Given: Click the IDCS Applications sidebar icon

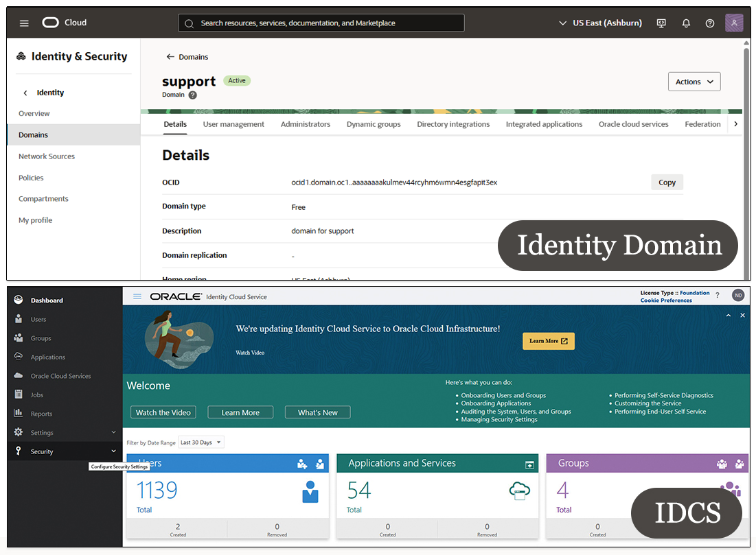Looking at the screenshot, I should coord(19,357).
